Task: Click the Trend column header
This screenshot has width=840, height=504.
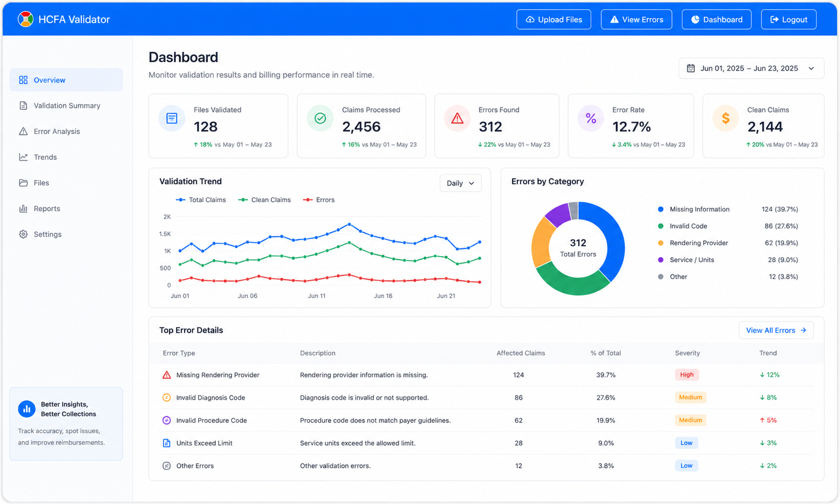Action: [x=768, y=353]
